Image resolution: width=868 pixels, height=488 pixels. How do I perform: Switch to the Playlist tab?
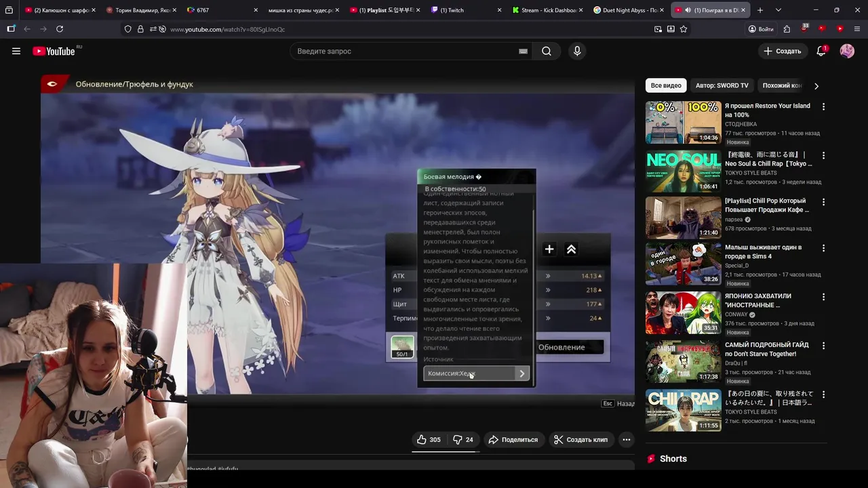[385, 10]
